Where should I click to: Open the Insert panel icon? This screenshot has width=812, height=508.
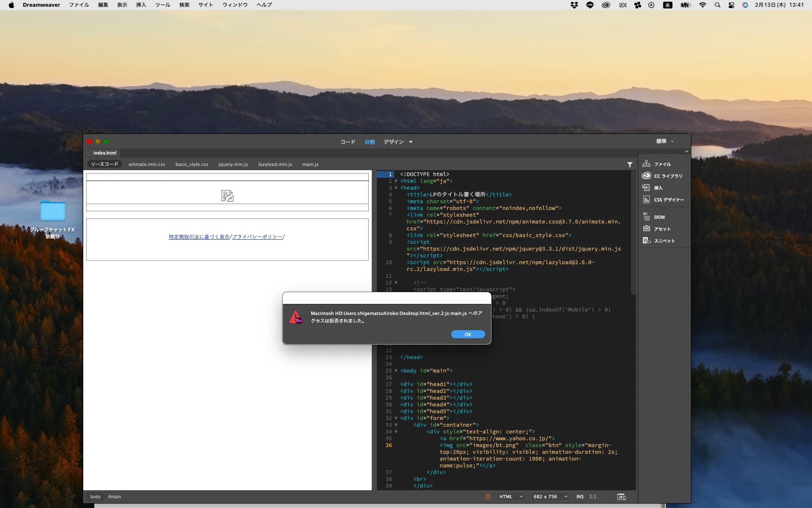(646, 188)
